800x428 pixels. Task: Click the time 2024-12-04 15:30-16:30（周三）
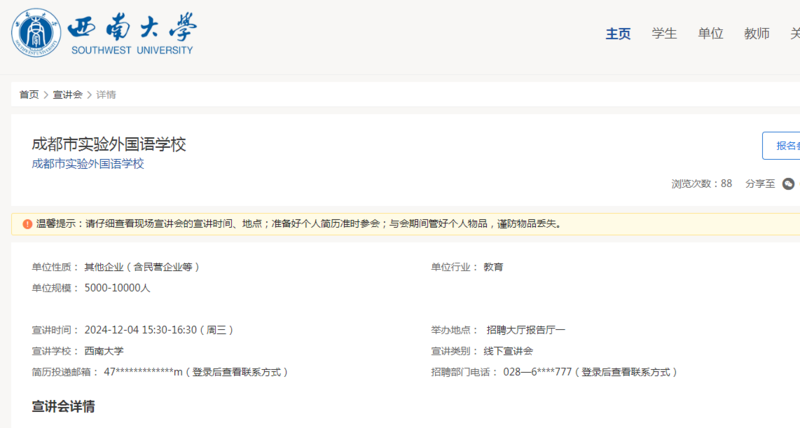tap(159, 330)
